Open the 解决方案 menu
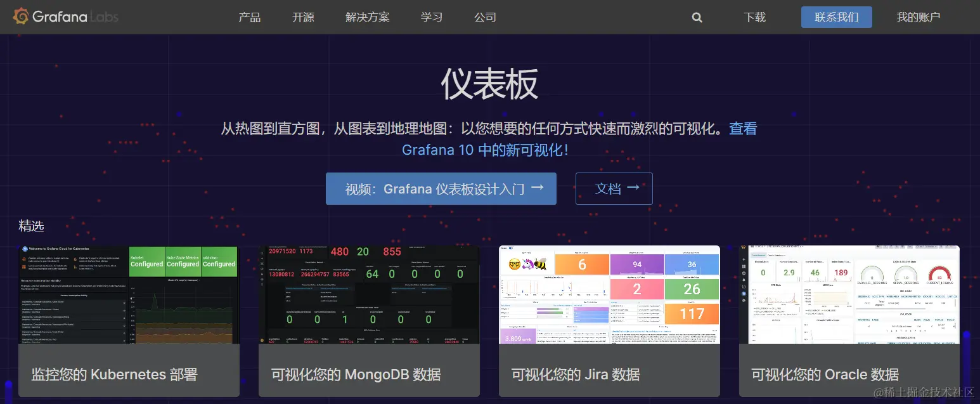 (x=368, y=17)
